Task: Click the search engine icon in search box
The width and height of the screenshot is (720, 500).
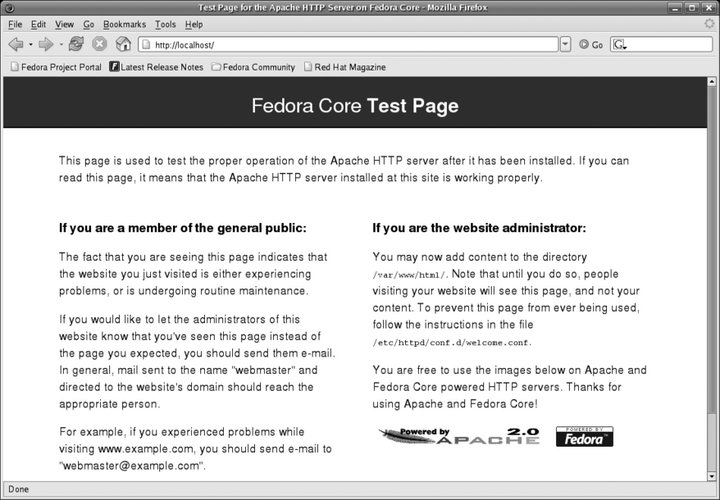Action: coord(619,45)
